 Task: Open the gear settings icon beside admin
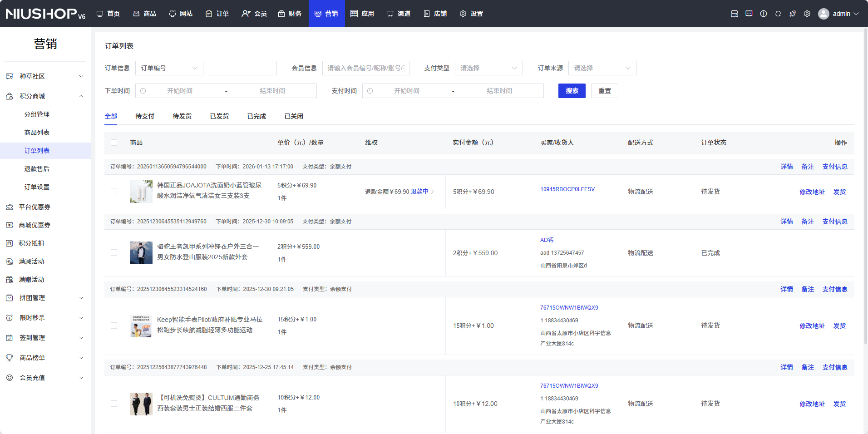pos(807,14)
